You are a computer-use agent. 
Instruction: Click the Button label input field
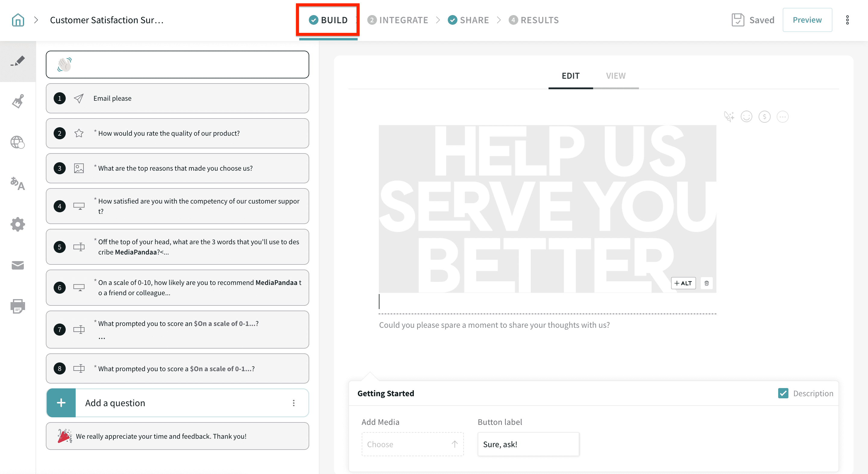pos(528,444)
